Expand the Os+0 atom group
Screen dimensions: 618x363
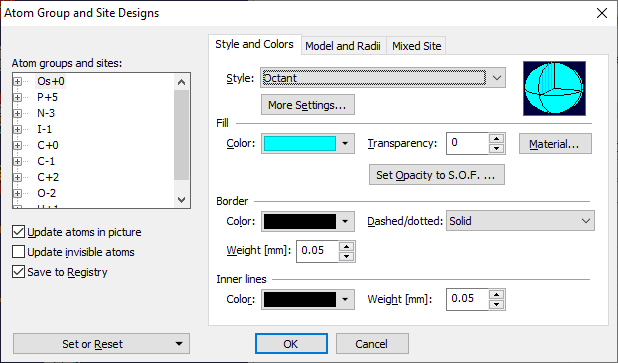17,82
